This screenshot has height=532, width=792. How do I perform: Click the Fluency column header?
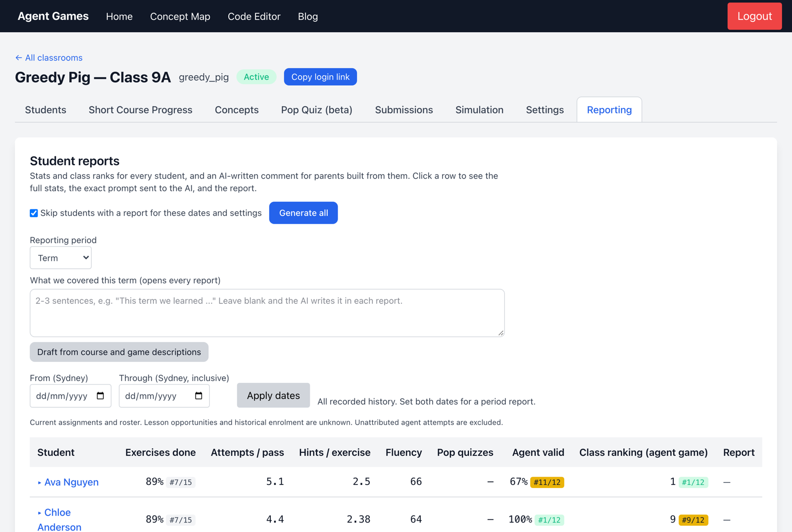point(404,452)
